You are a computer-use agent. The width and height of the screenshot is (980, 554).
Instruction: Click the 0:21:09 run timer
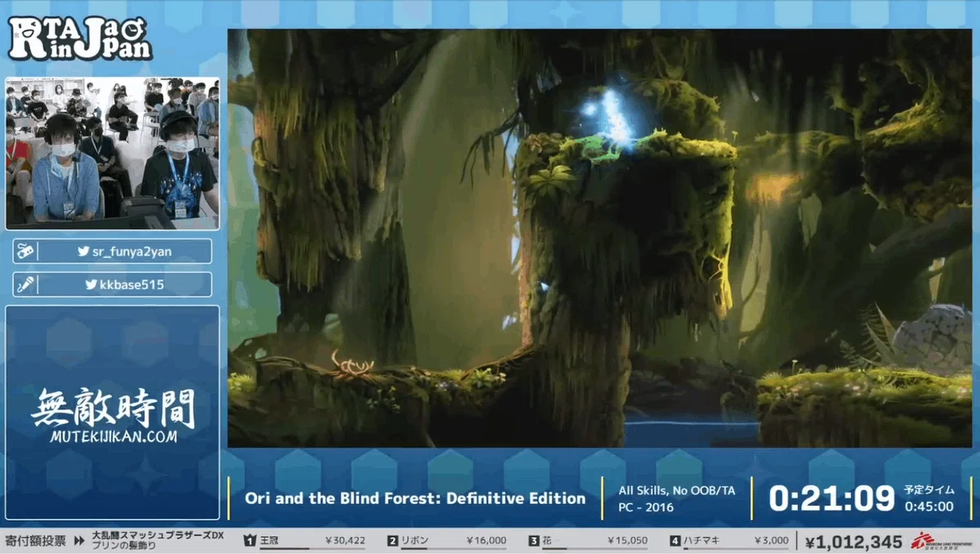coord(832,498)
